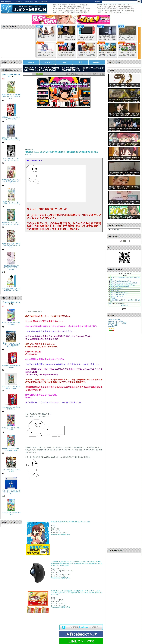Click the small ACRWEB badge below ranking
Image resolution: width=142 pixels, height=644 pixels.
pyautogui.click(x=124, y=309)
